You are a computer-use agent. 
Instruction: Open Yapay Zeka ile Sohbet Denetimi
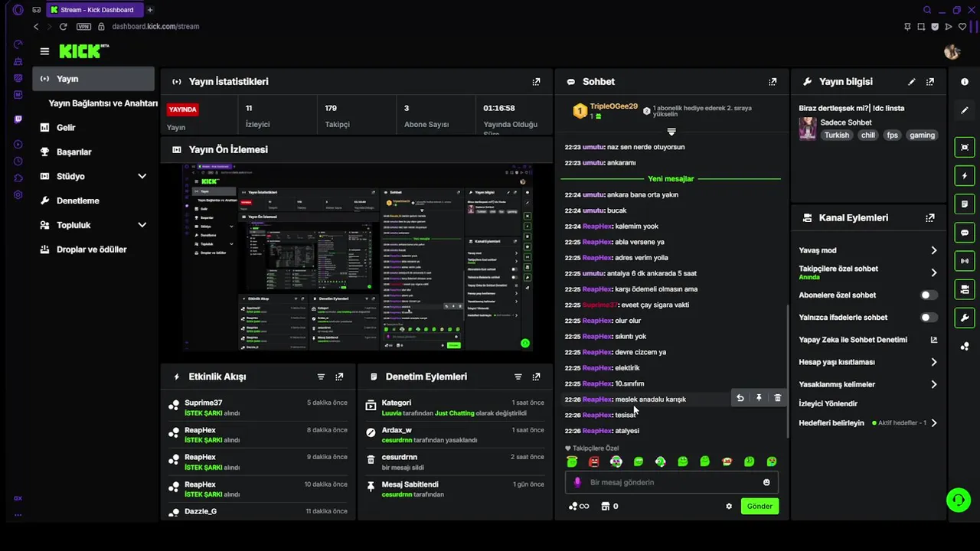867,340
